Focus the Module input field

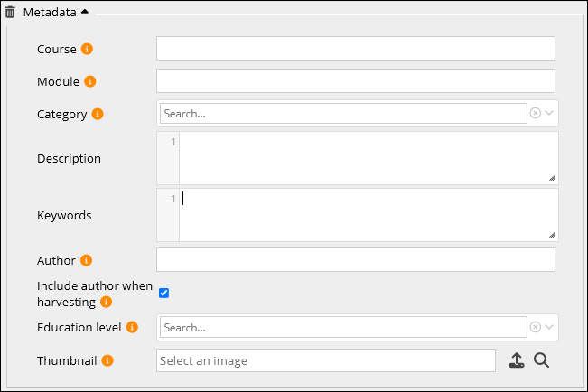coord(355,81)
